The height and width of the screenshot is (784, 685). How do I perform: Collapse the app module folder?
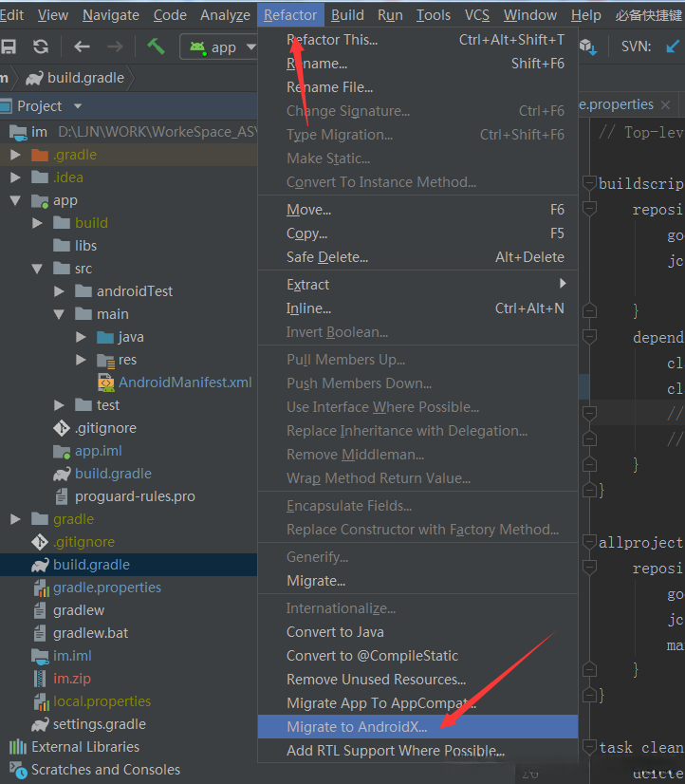tap(15, 200)
